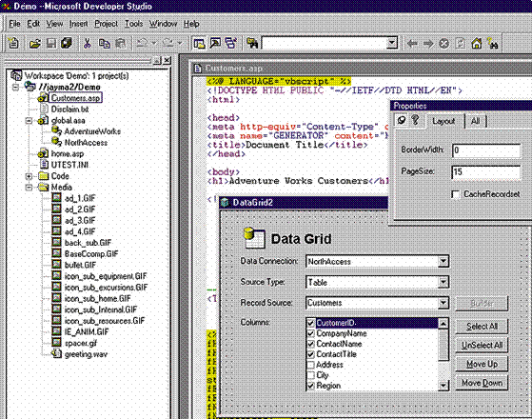Open the Source Type dropdown
532x419 pixels.
click(x=443, y=282)
